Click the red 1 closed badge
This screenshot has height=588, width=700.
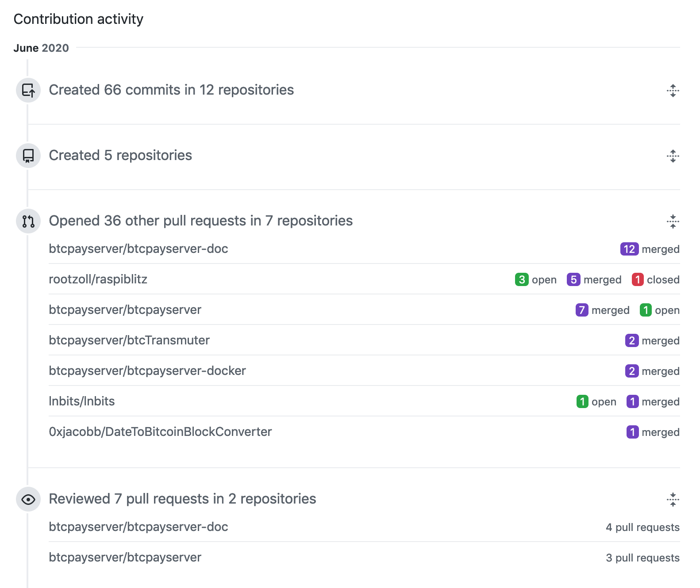click(656, 280)
